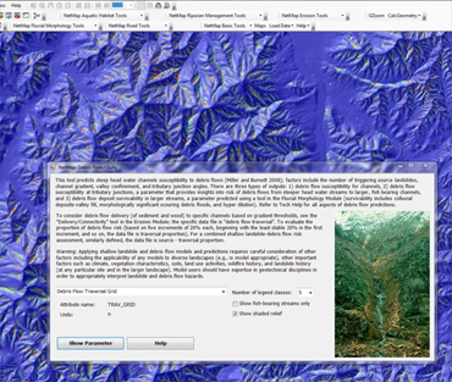Click the map layers icon at the far left of the second row
452x382 pixels.
point(8,15)
